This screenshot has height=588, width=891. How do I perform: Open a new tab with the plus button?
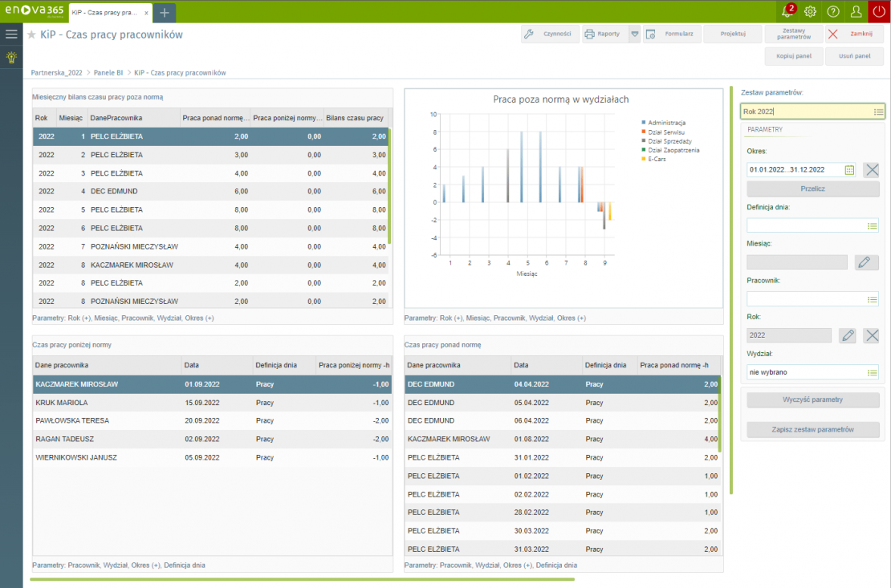click(x=164, y=13)
